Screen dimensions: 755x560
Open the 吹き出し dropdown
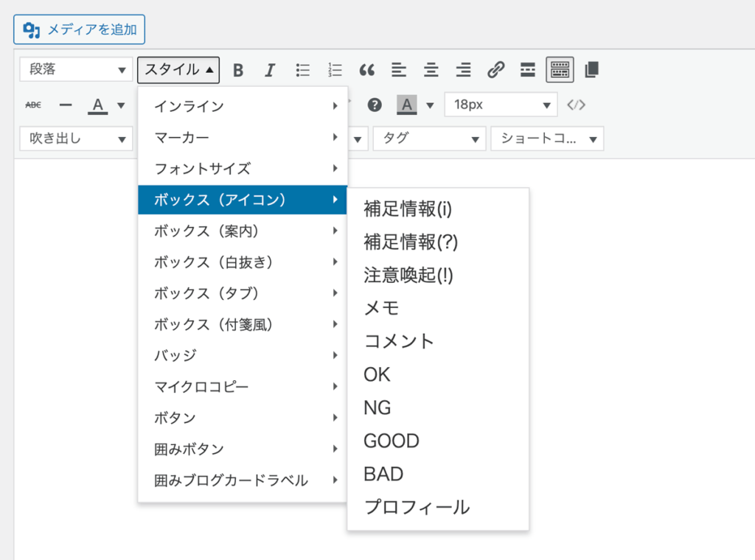[76, 139]
